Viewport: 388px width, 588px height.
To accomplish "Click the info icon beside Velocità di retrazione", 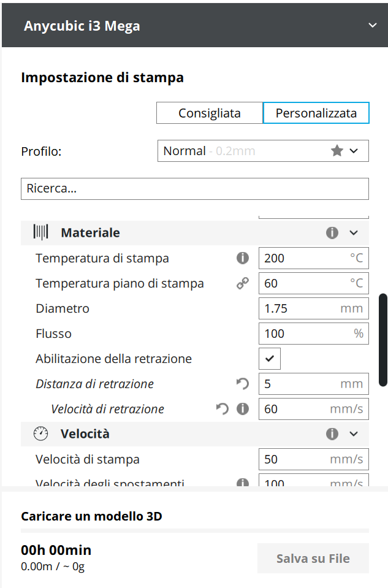I will [x=243, y=409].
